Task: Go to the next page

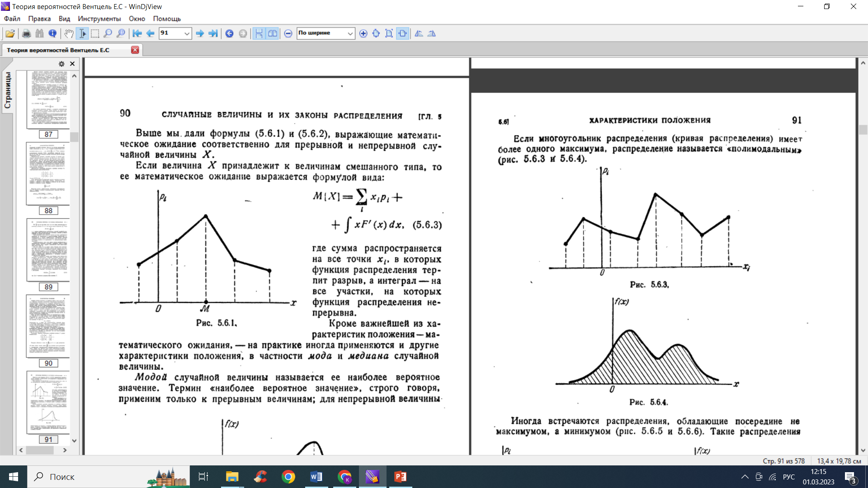Action: coord(200,33)
